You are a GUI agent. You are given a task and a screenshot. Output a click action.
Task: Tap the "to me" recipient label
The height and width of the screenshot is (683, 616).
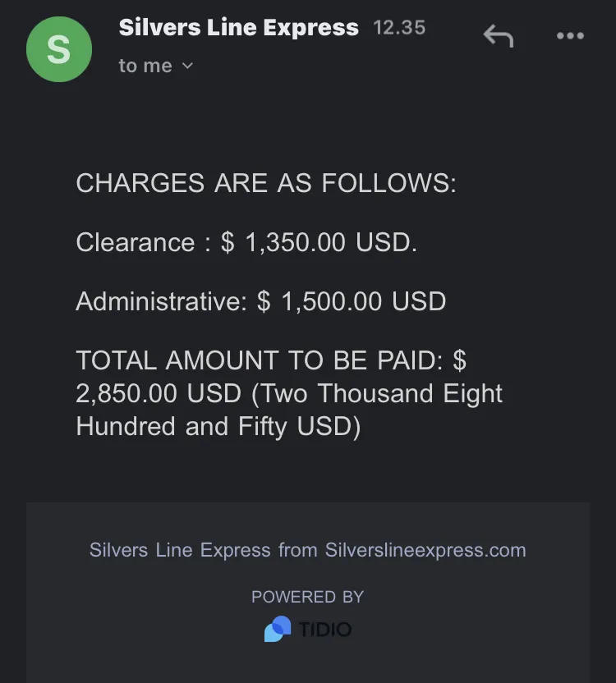145,66
